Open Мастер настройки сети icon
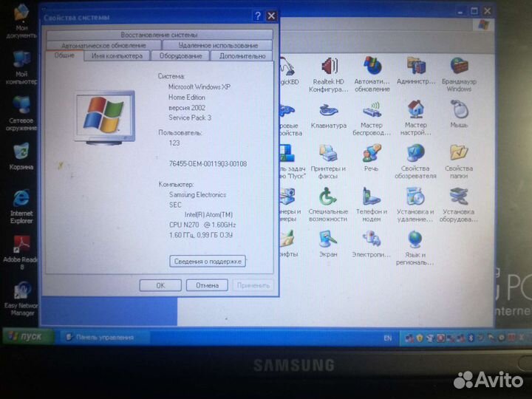Viewport: 532px width, 399px height. (415, 117)
